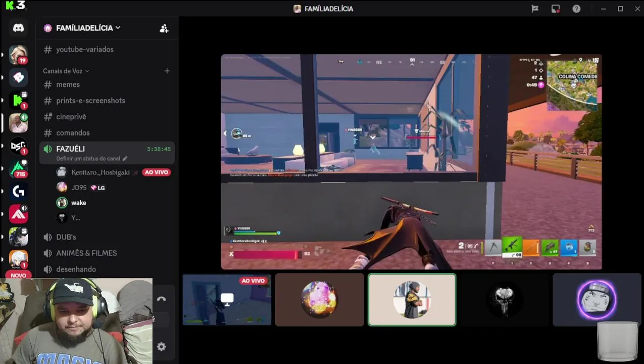Click the flag icon in title bar

pos(535,9)
